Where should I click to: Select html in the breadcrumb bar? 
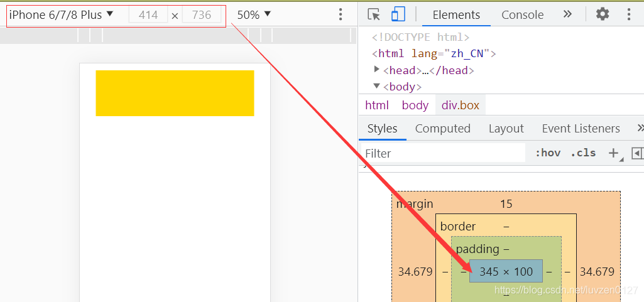[x=376, y=105]
